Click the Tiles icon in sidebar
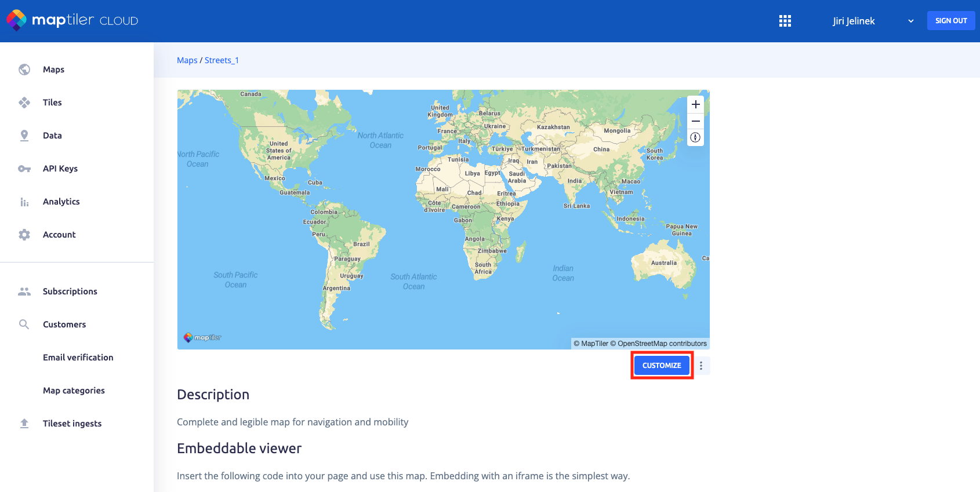The width and height of the screenshot is (980, 492). [24, 103]
